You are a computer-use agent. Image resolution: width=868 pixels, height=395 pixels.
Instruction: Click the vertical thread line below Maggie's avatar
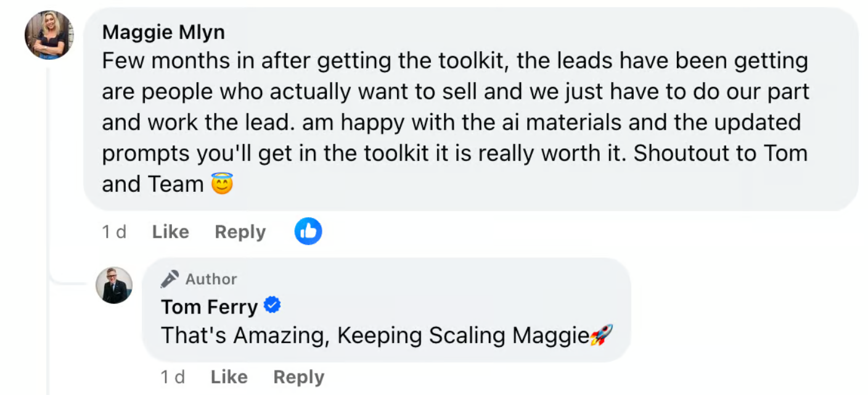(x=47, y=185)
